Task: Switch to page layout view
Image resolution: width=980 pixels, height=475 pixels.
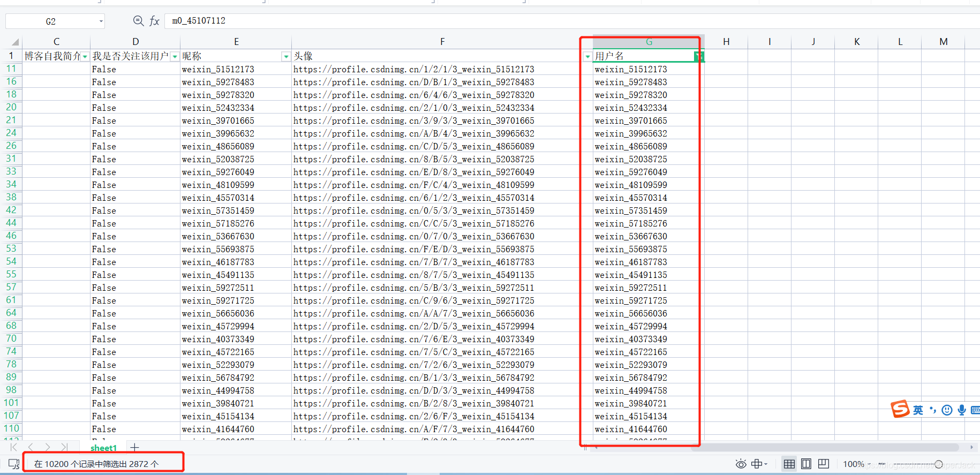Action: point(806,464)
